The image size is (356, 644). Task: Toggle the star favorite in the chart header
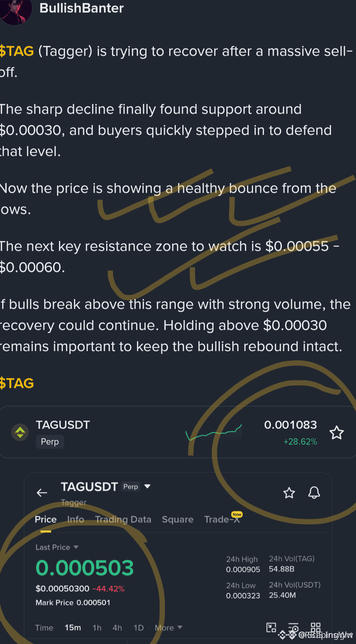[x=289, y=493]
